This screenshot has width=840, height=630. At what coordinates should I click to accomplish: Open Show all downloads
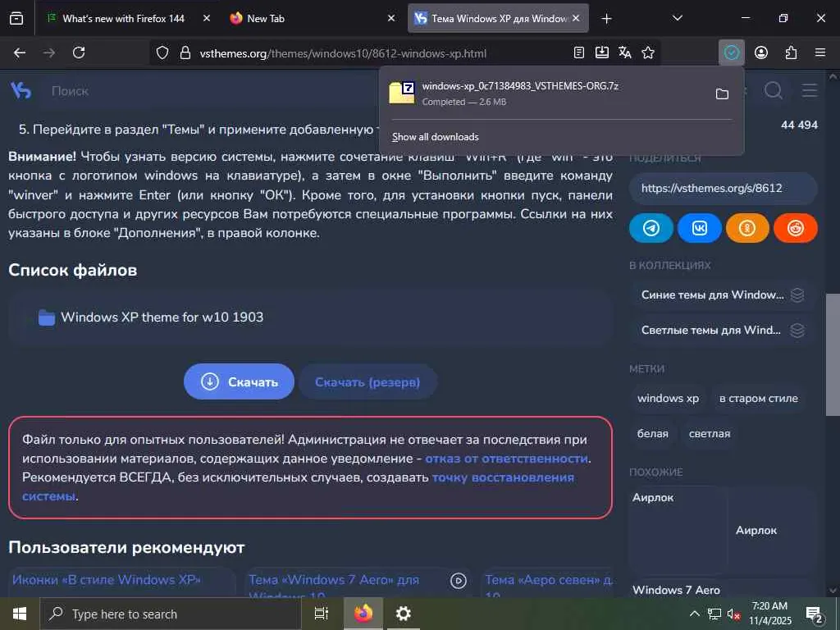coord(435,137)
